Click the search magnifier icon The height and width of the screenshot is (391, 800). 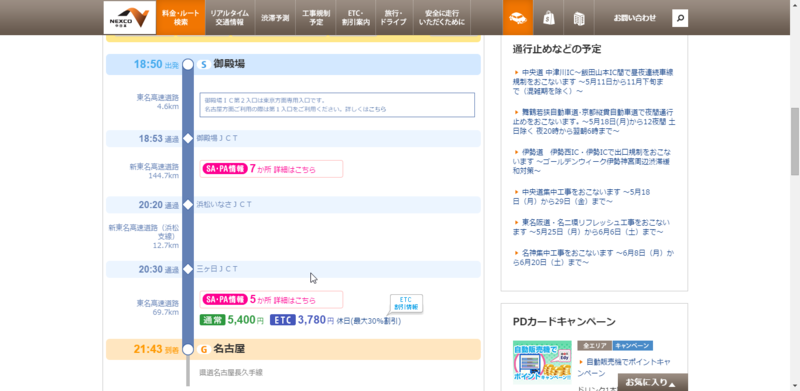[680, 18]
